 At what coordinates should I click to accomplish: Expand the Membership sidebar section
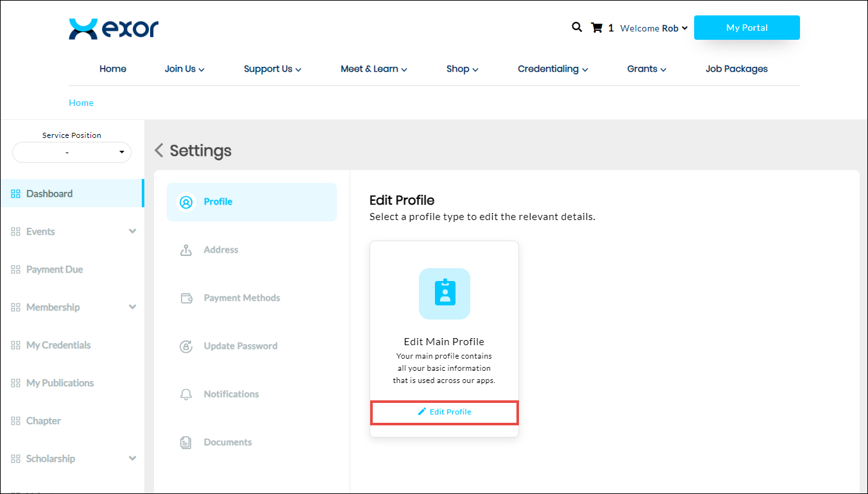pyautogui.click(x=132, y=307)
